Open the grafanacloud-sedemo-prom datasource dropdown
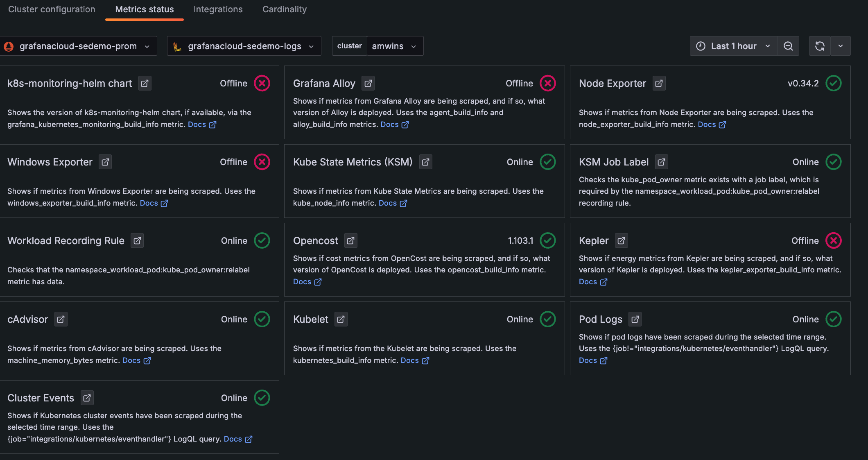This screenshot has height=460, width=868. coord(79,46)
